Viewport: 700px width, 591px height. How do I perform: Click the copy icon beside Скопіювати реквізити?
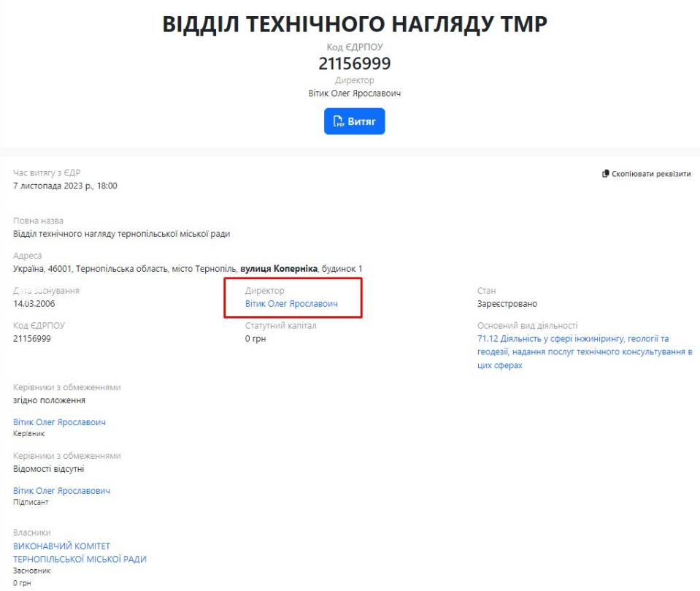(605, 174)
